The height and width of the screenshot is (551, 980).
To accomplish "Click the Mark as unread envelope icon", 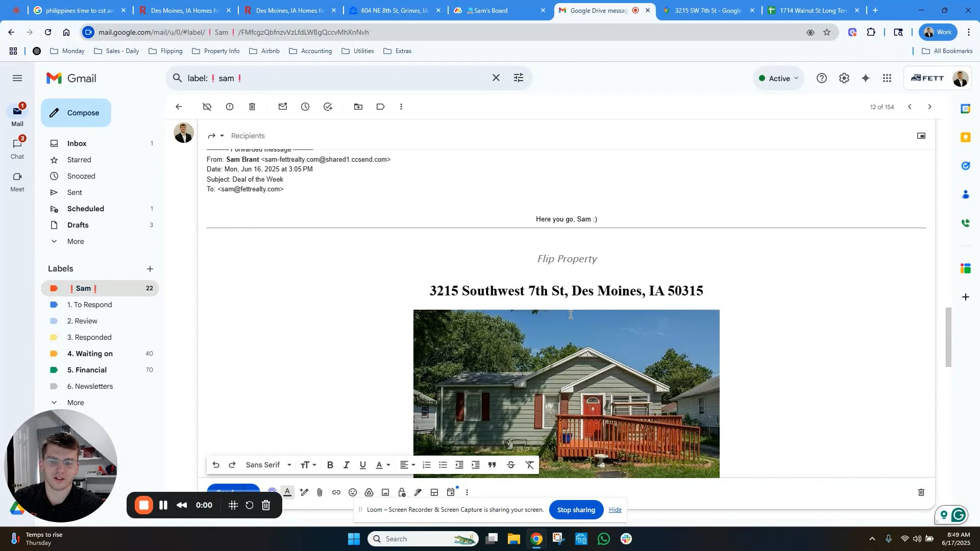I will pyautogui.click(x=283, y=107).
